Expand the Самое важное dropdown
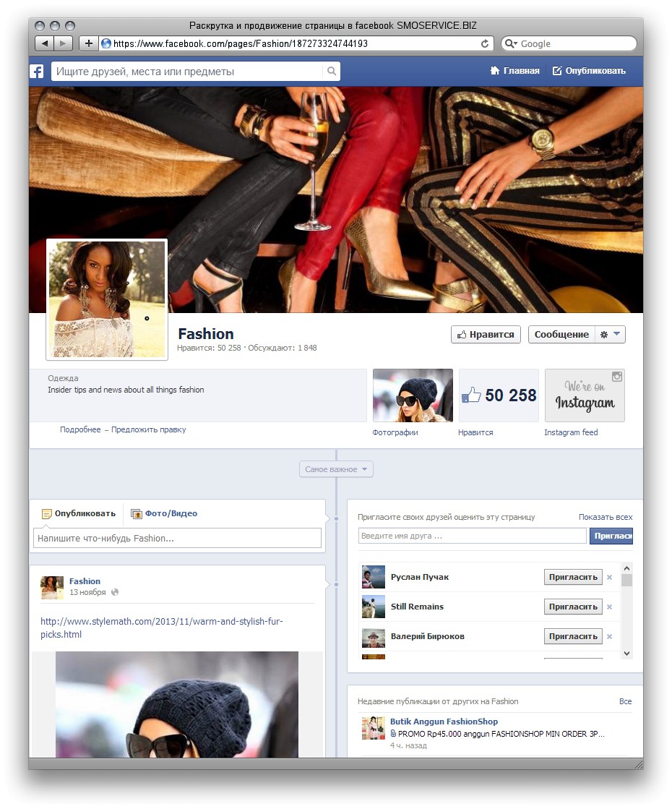This screenshot has width=672, height=809. click(336, 469)
